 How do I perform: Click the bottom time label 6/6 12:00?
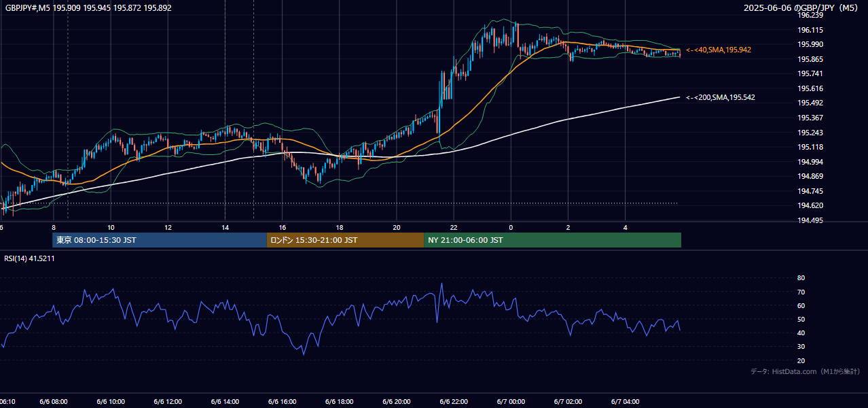point(168,402)
